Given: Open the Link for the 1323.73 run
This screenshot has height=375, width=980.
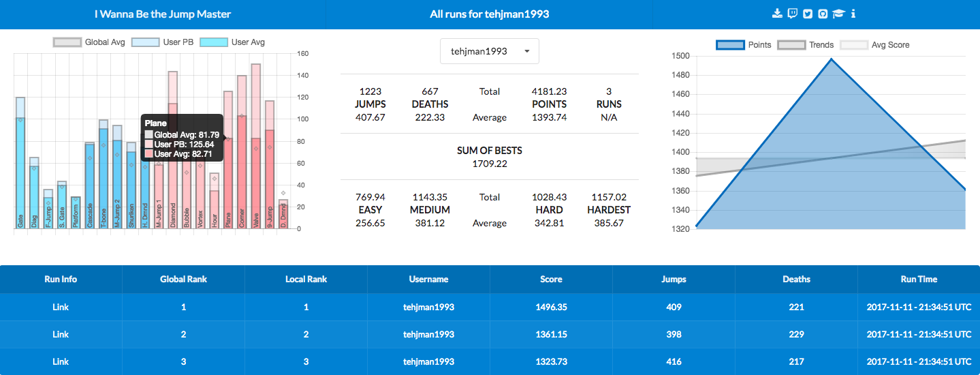Looking at the screenshot, I should (x=61, y=361).
